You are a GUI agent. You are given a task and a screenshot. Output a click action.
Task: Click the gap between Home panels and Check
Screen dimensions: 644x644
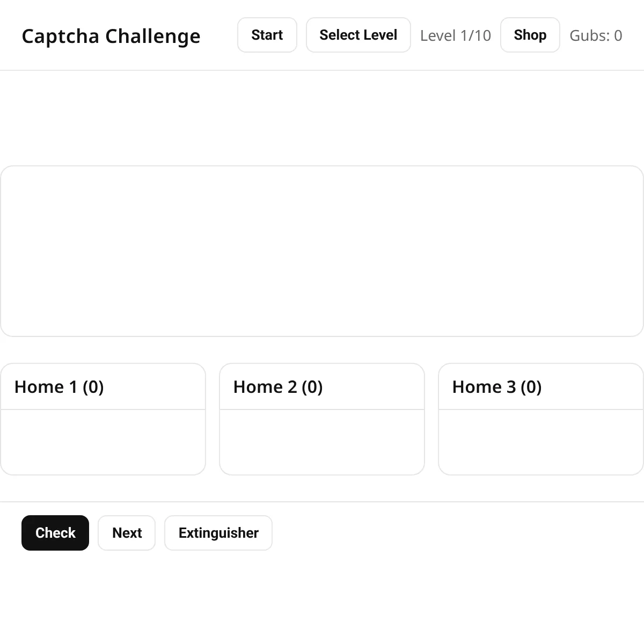click(x=322, y=489)
